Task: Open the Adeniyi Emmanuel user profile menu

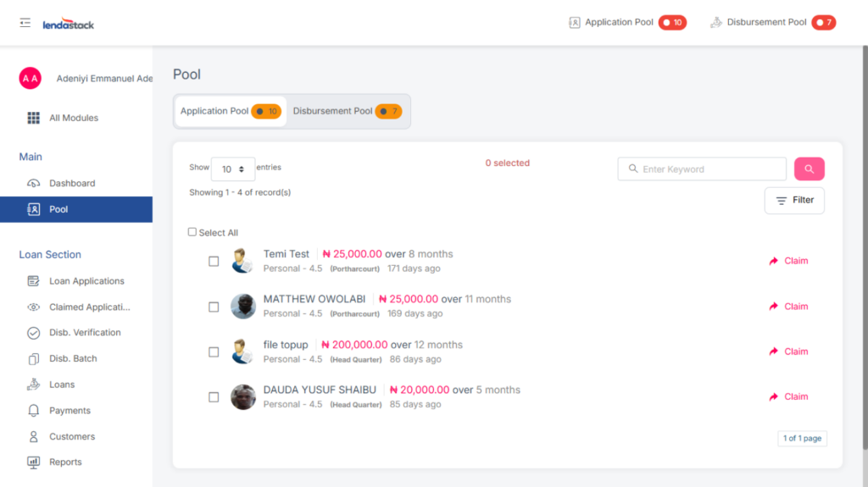Action: 85,79
